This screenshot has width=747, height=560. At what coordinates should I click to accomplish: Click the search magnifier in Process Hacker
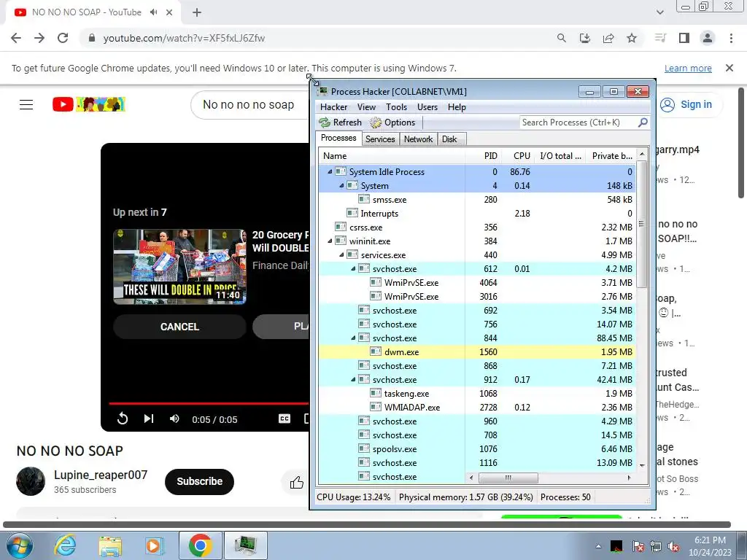(643, 122)
